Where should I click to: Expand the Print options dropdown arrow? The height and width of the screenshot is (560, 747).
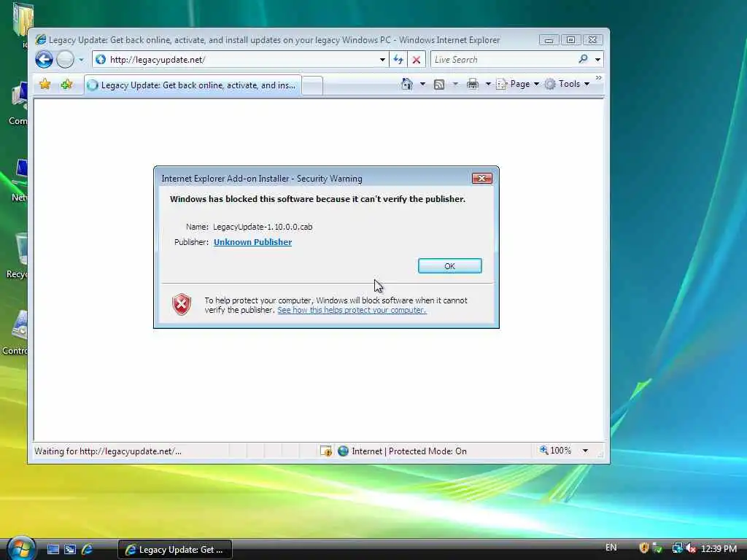[x=488, y=85]
